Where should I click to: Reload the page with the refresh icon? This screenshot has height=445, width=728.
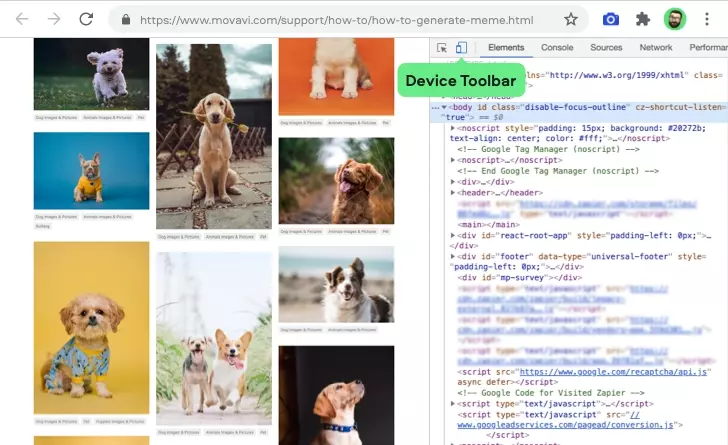point(86,19)
